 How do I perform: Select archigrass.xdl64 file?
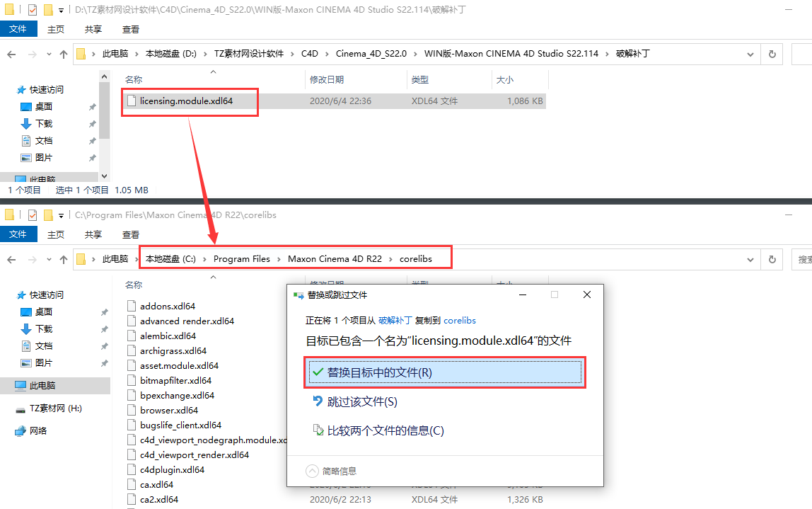coord(173,351)
